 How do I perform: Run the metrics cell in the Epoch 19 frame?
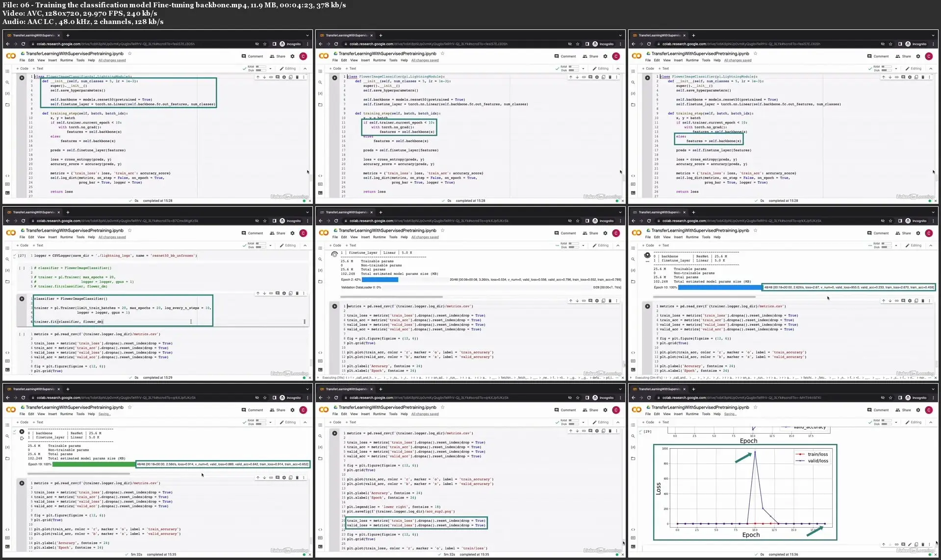(x=22, y=483)
